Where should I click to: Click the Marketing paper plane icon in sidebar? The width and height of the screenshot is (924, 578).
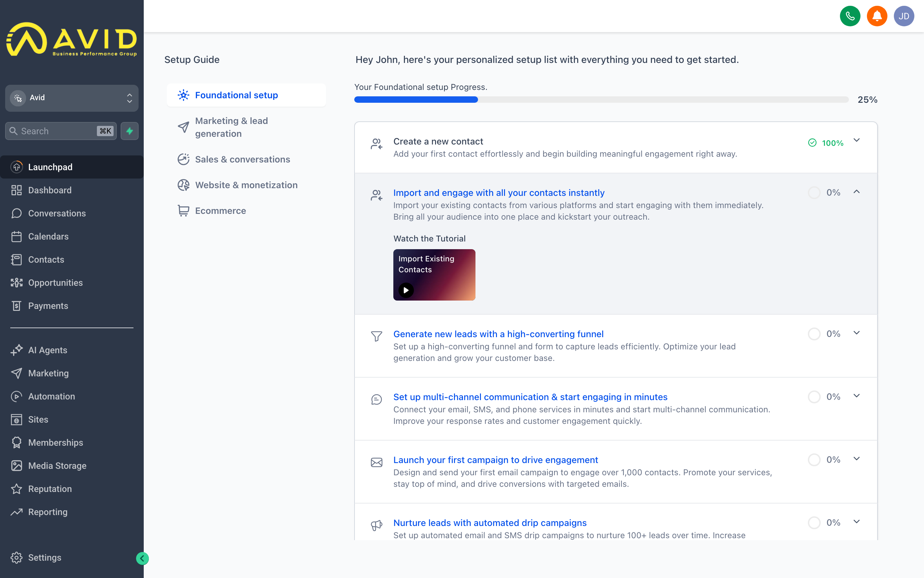click(x=16, y=373)
